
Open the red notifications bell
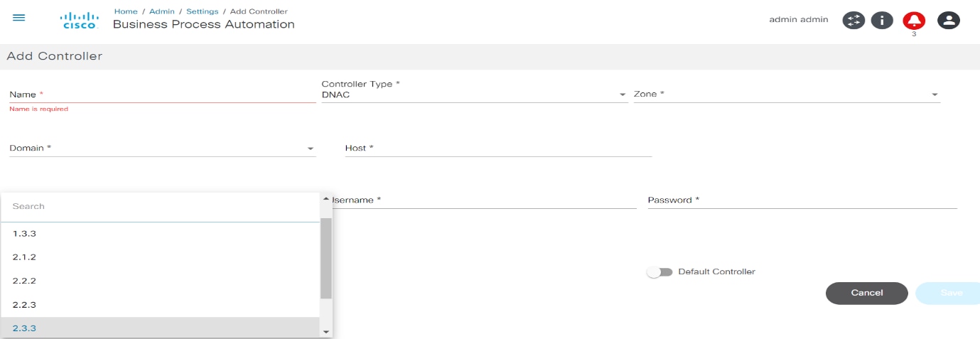914,20
